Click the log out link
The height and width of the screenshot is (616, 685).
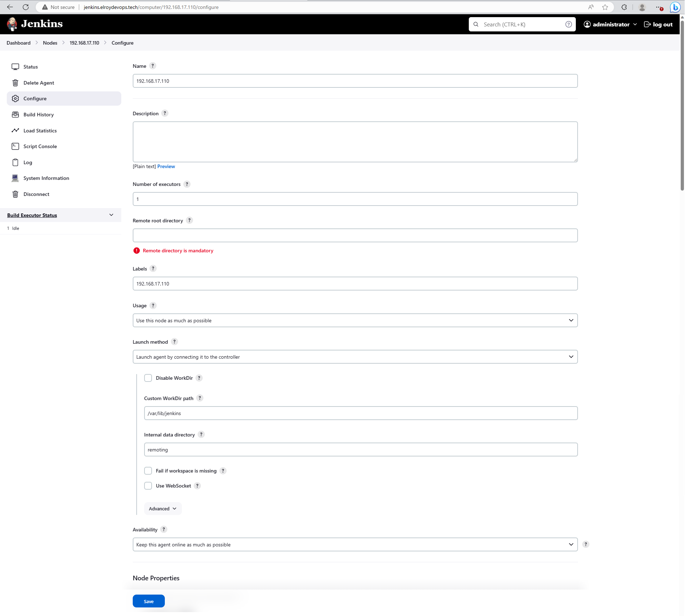[x=658, y=24]
